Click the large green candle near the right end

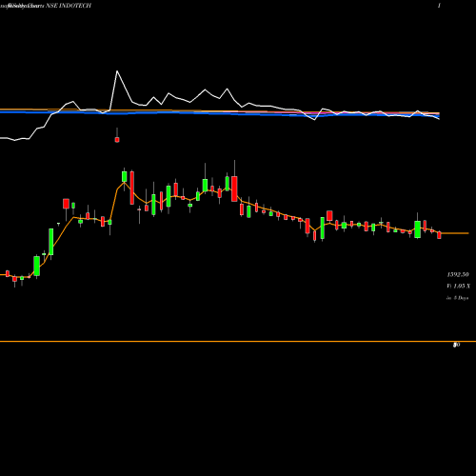coord(418,229)
